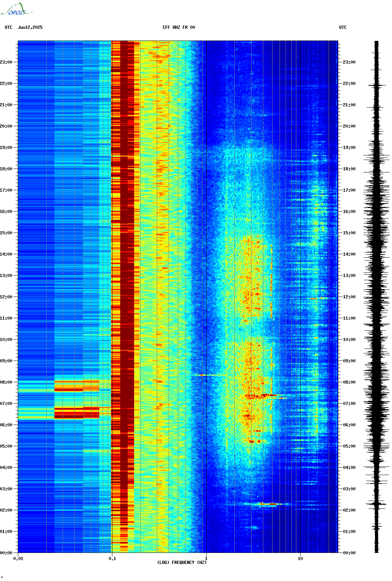Click the 'UTC' label at top right
The height and width of the screenshot is (581, 392).
(343, 27)
